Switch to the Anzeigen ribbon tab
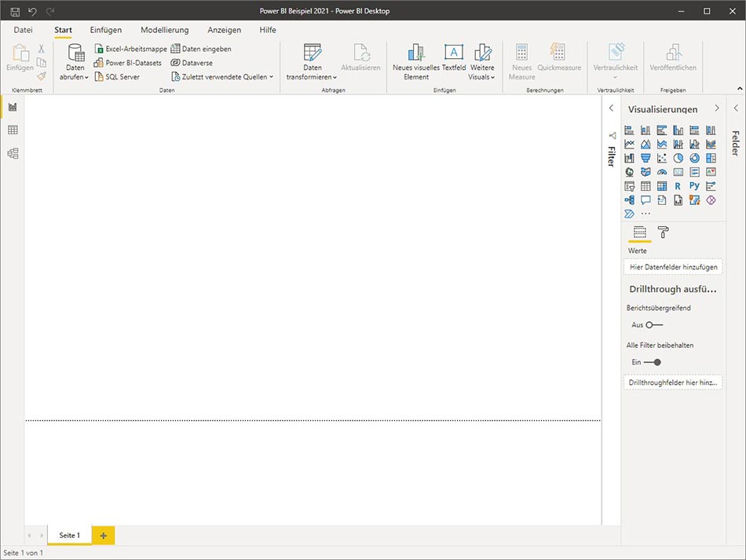 pos(224,30)
